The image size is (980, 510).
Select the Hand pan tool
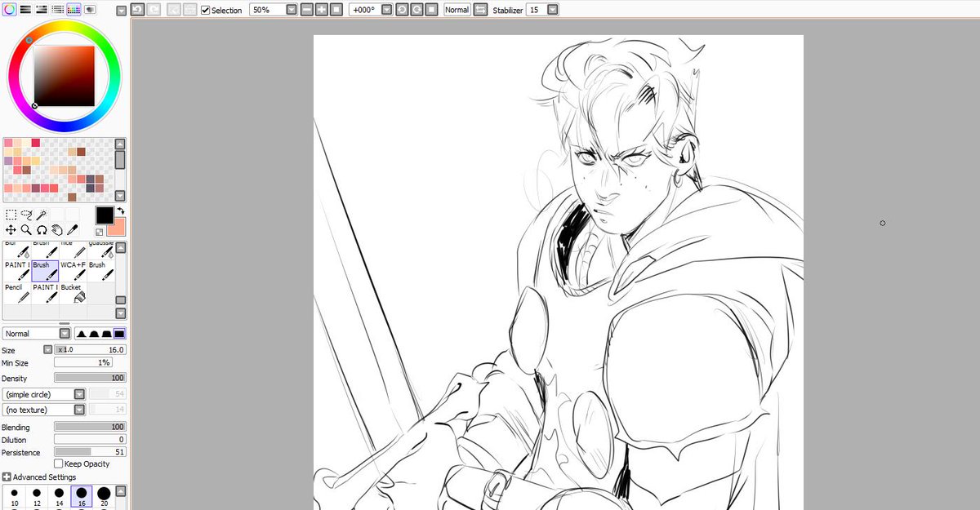coord(57,230)
